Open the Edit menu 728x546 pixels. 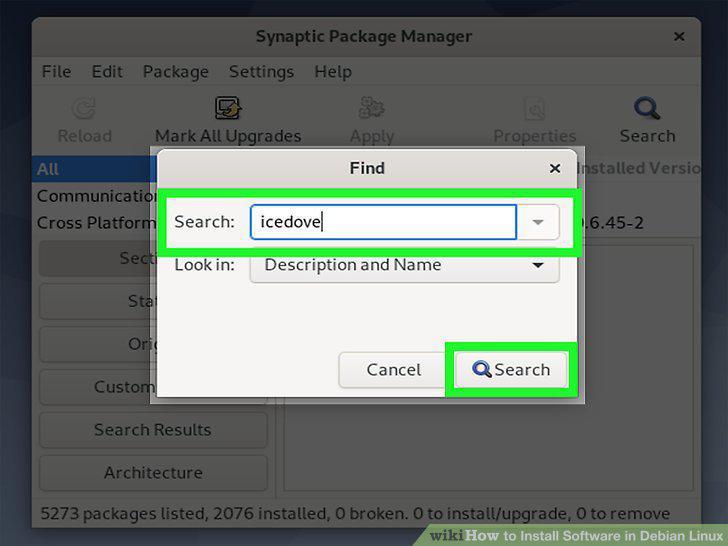point(107,72)
